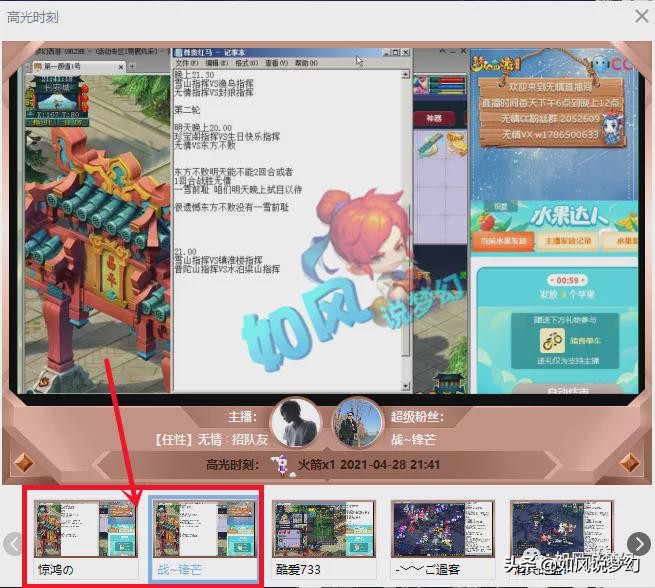Close the 第一部值1号 game tab

(x=121, y=67)
